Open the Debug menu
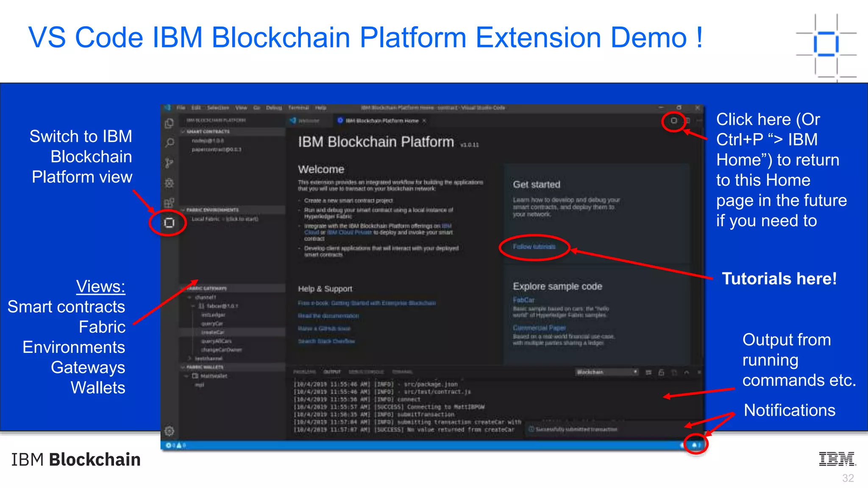 [x=274, y=108]
